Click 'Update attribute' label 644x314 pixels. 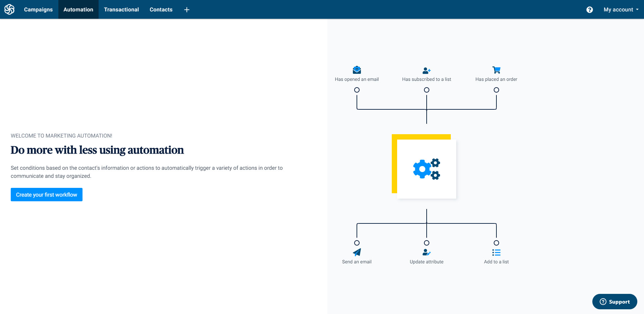(x=427, y=262)
